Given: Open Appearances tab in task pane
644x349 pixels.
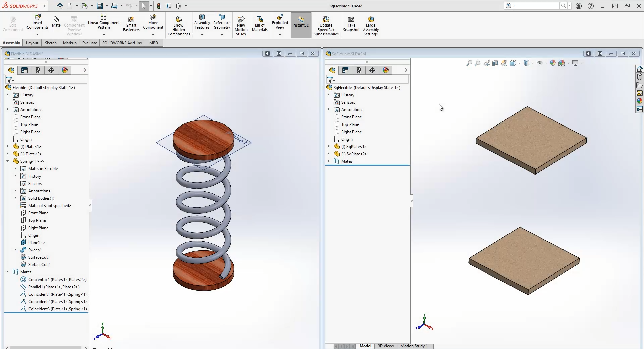Looking at the screenshot, I should [640, 101].
